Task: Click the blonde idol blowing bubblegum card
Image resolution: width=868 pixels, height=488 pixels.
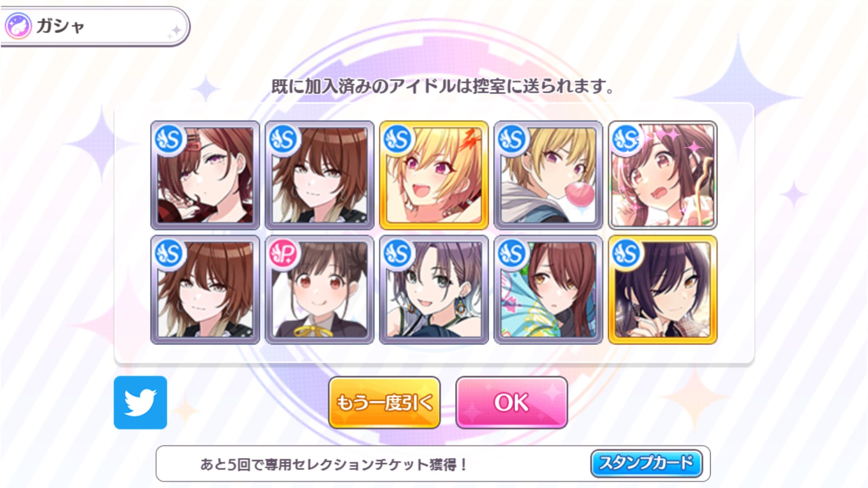Action: [x=548, y=175]
